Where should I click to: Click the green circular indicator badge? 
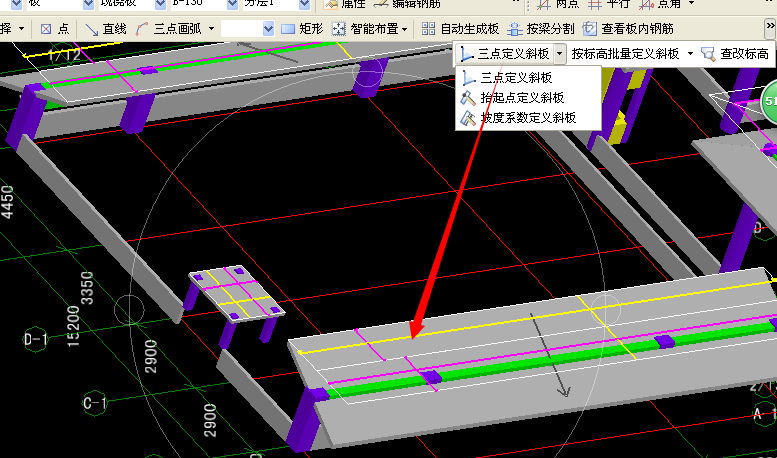770,102
